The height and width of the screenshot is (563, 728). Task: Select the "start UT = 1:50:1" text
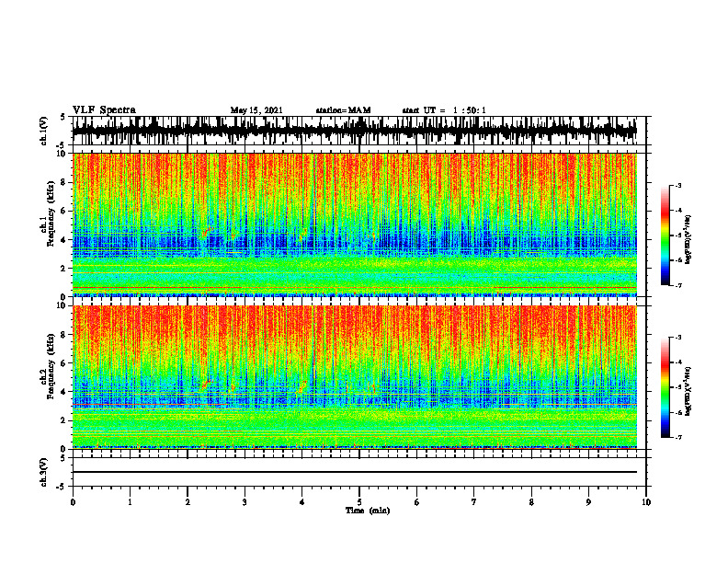point(444,110)
